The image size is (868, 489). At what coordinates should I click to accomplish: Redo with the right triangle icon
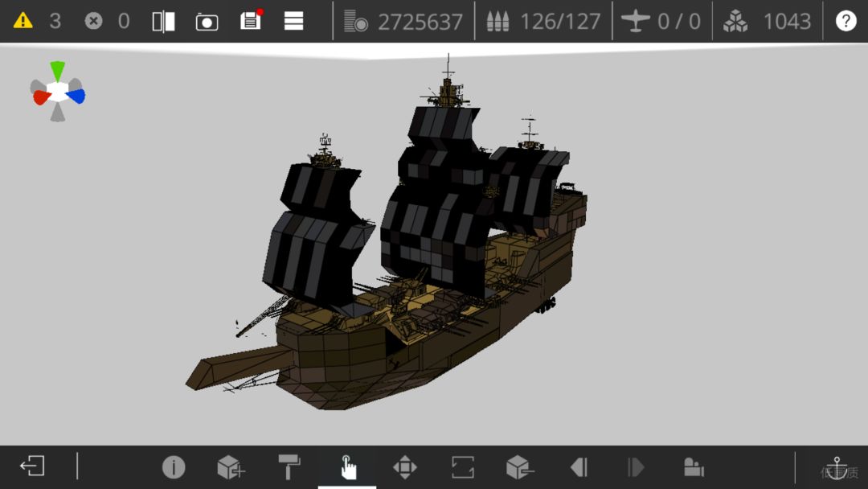coord(636,466)
